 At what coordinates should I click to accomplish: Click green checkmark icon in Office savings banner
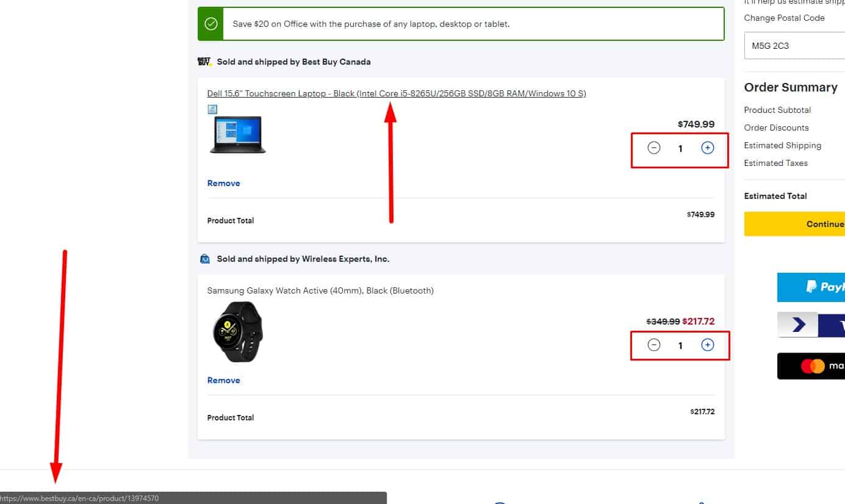pos(211,24)
